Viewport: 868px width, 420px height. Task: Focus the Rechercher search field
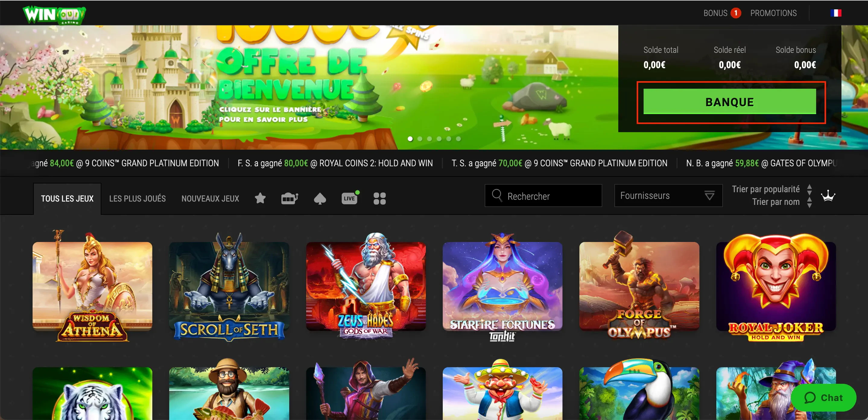pos(543,196)
